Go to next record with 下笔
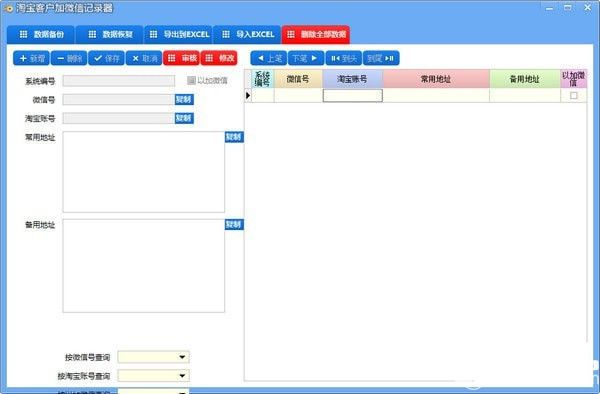Image resolution: width=600 pixels, height=394 pixels. [x=306, y=58]
